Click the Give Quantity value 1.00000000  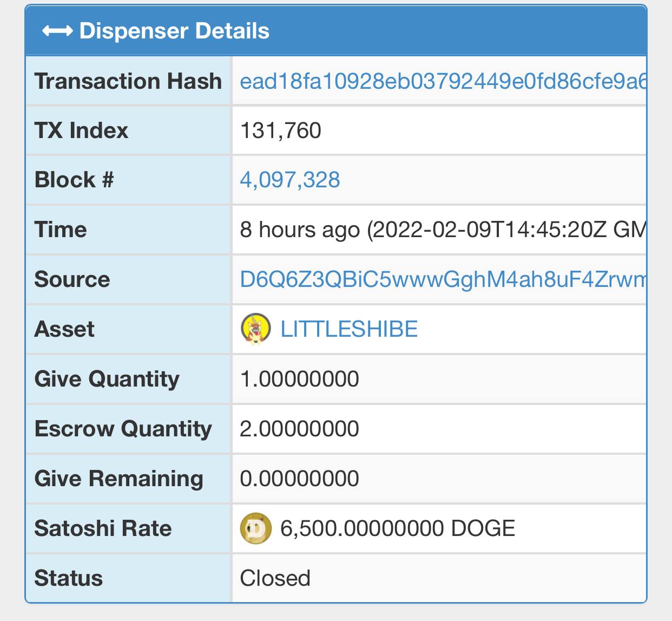(299, 379)
